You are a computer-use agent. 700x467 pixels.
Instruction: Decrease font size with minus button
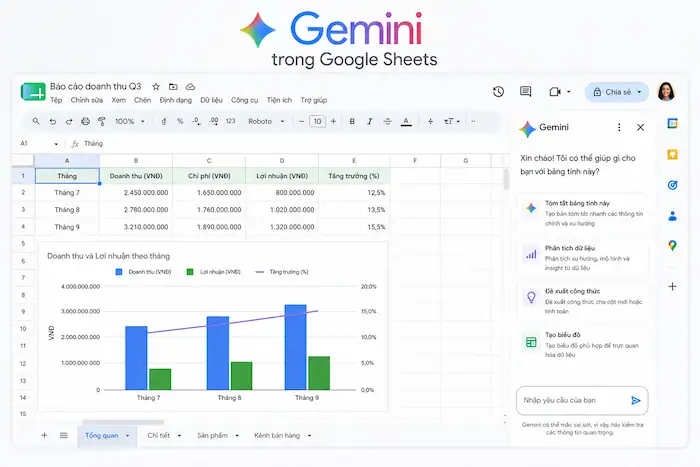pos(301,121)
